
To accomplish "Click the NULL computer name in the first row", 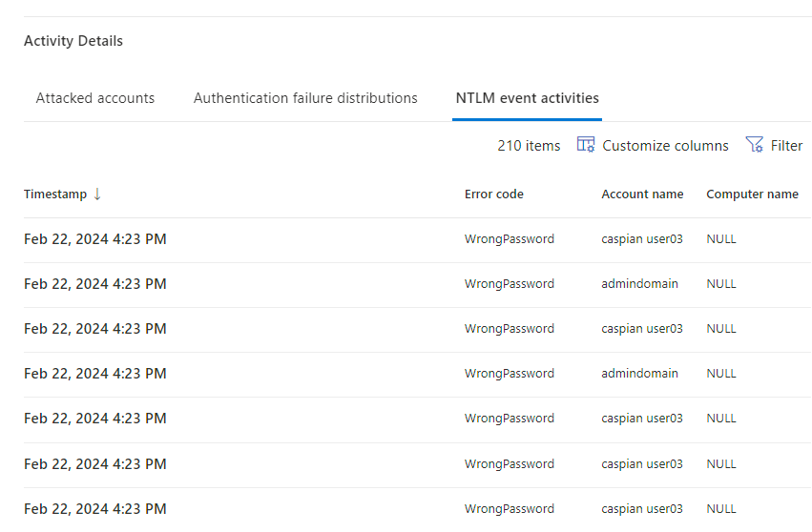I will [720, 239].
